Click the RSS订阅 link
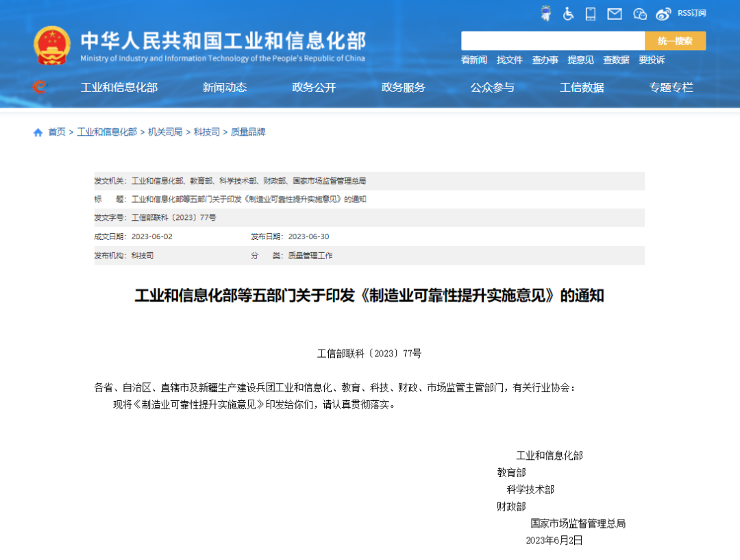740x560 pixels. 692,13
